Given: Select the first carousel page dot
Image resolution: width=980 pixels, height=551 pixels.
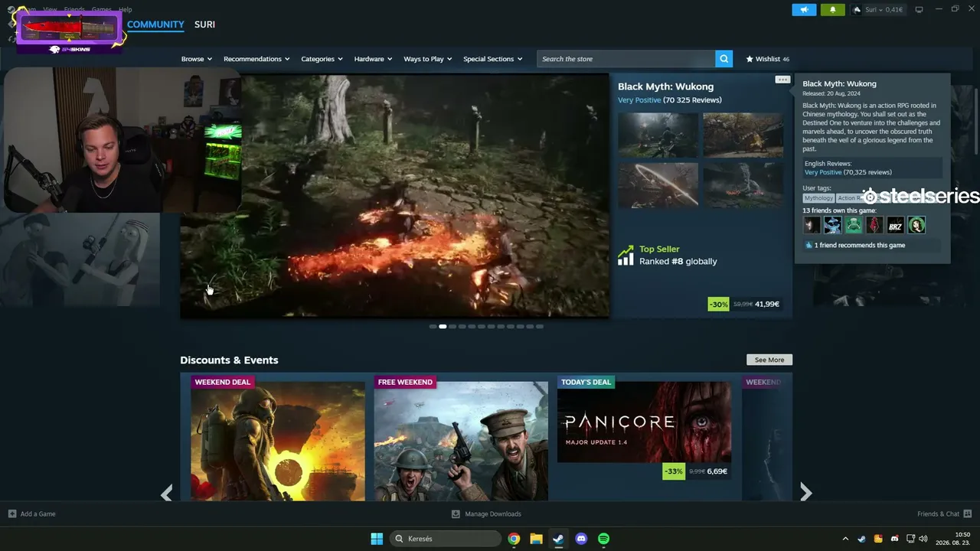Looking at the screenshot, I should 433,327.
